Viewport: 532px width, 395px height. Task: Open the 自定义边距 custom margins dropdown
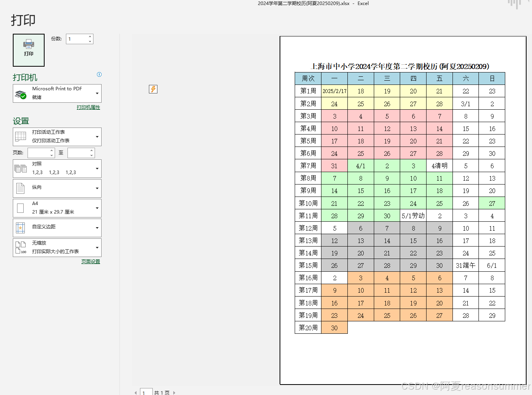coord(57,228)
